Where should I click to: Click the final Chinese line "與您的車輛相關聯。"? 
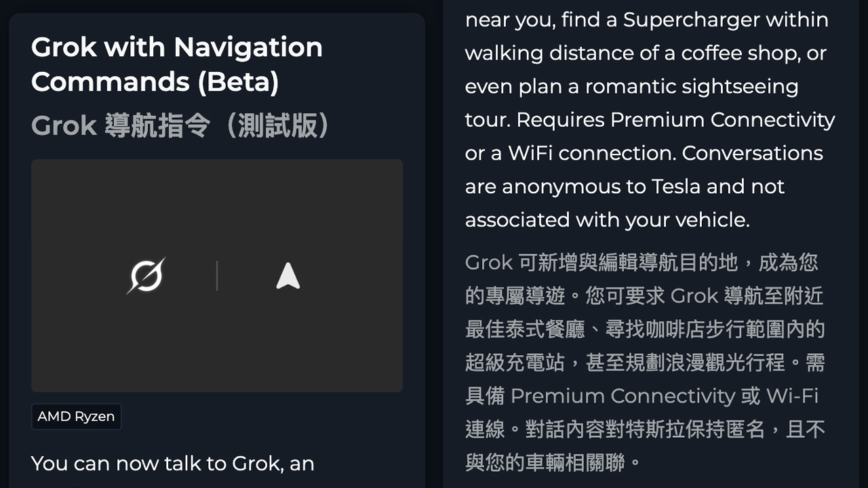[553, 462]
